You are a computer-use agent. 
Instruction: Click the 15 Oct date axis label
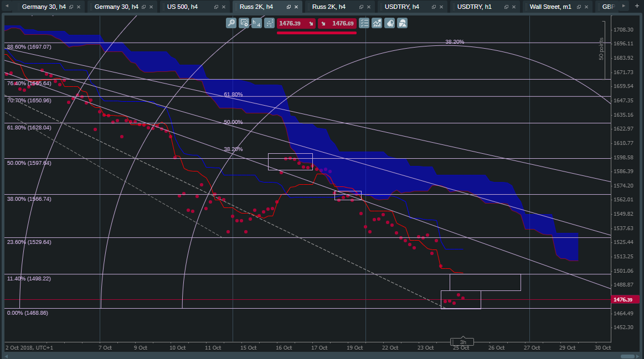click(x=249, y=348)
